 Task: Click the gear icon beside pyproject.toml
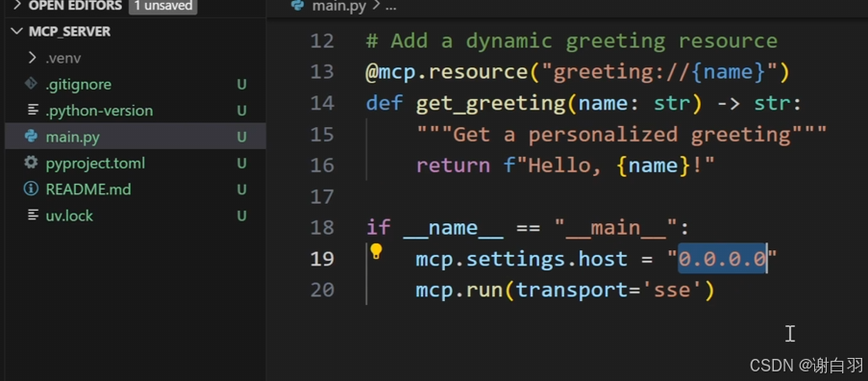pyautogui.click(x=31, y=163)
